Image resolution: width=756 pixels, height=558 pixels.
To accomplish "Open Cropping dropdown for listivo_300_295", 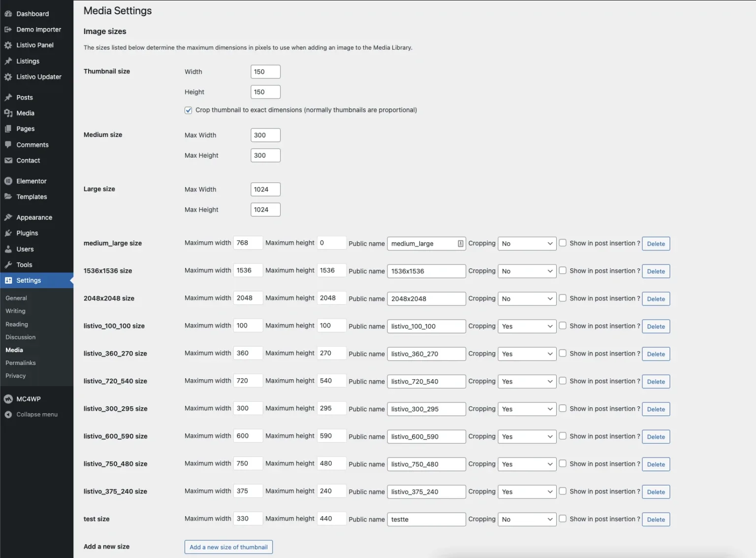I will pyautogui.click(x=527, y=409).
